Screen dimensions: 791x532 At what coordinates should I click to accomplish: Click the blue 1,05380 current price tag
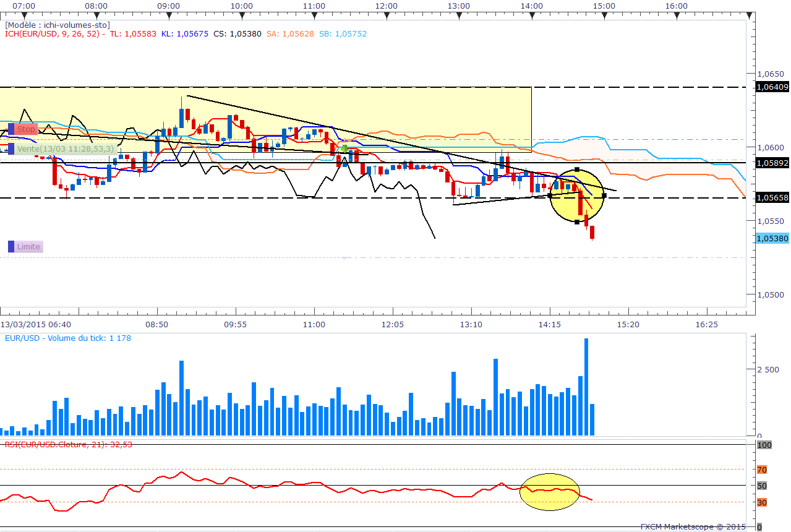(772, 238)
